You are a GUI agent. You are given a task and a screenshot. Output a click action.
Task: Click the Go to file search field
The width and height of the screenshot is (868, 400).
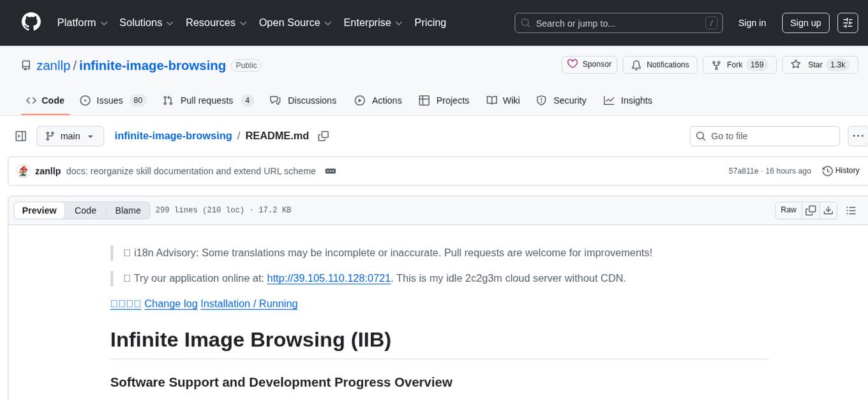point(764,135)
